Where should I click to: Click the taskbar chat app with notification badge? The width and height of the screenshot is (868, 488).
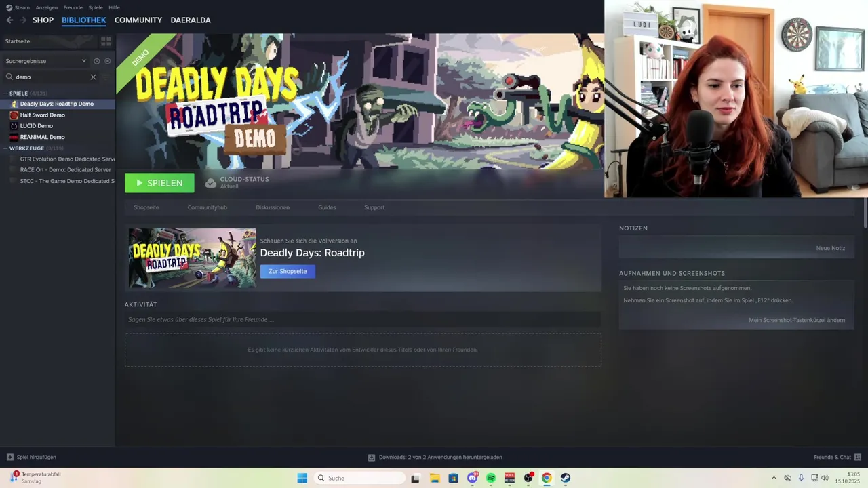(x=473, y=478)
